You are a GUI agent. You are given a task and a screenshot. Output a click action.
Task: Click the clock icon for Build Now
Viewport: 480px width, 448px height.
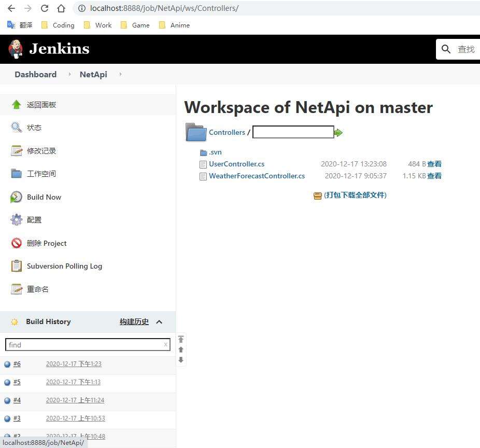pyautogui.click(x=16, y=197)
